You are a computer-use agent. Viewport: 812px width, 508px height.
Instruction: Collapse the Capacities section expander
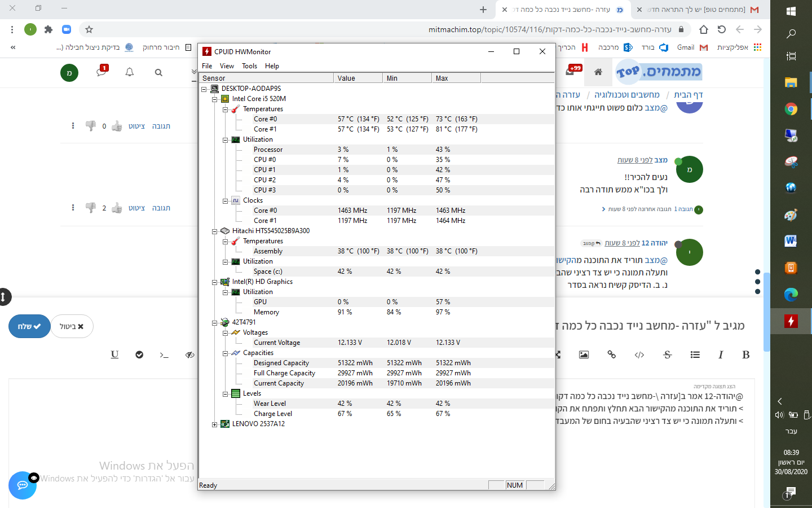[225, 353]
